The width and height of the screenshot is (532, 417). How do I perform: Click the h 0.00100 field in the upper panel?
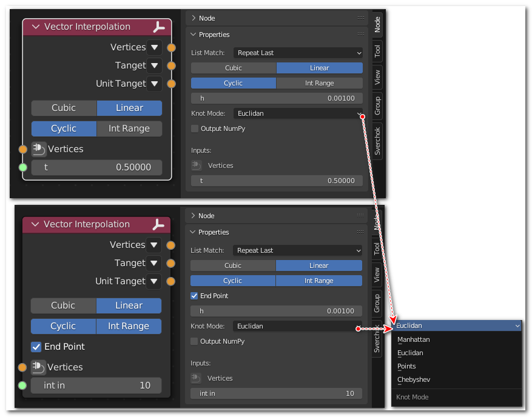pyautogui.click(x=277, y=98)
